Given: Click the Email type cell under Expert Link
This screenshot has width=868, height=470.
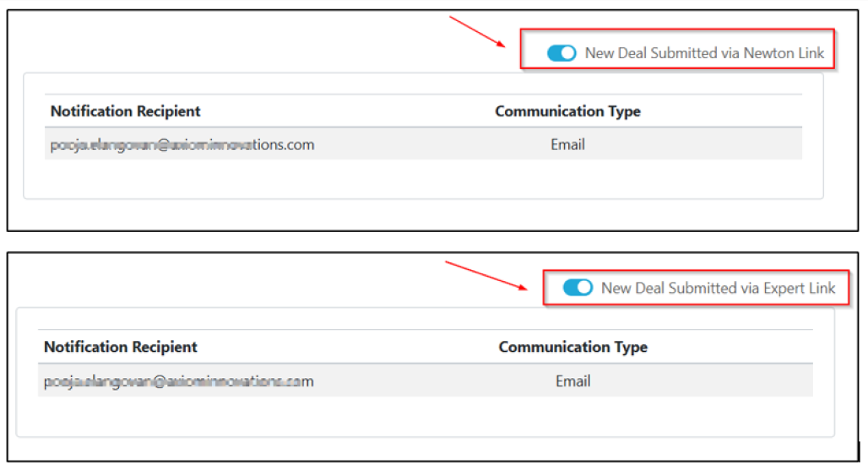Looking at the screenshot, I should point(572,381).
